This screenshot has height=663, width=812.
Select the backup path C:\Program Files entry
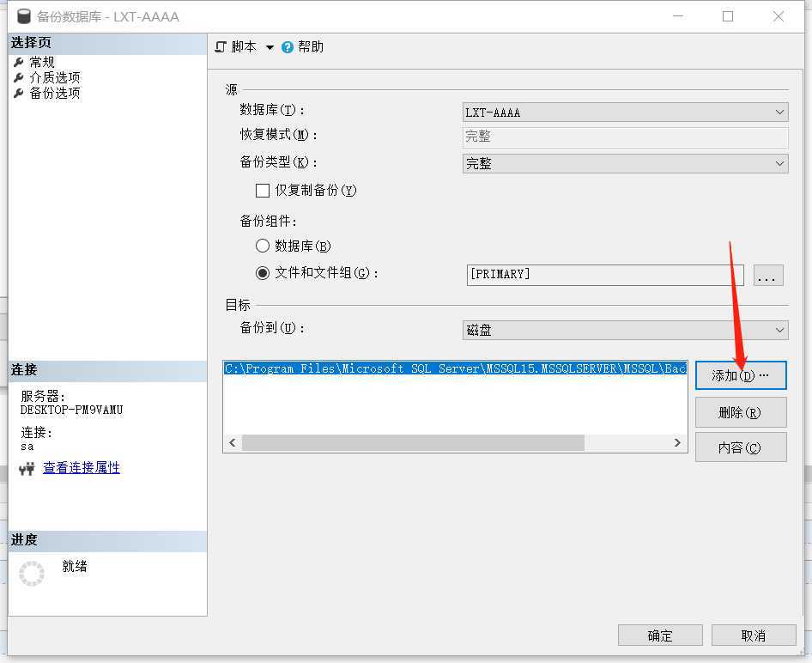point(455,368)
